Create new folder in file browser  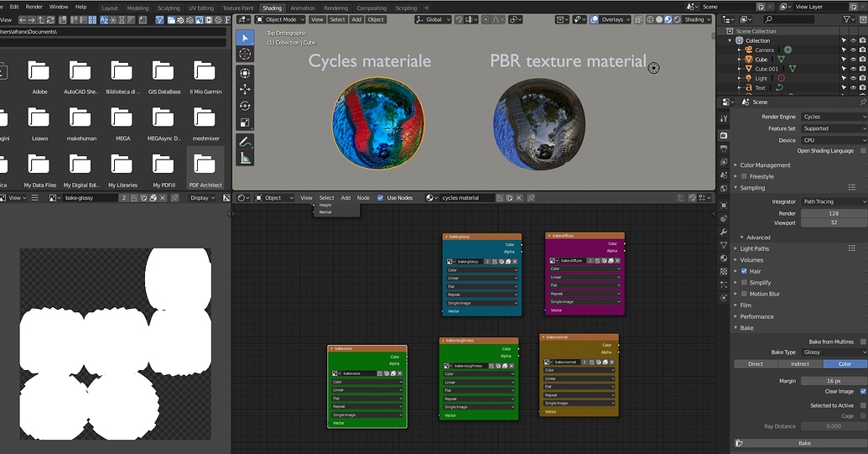[x=63, y=20]
